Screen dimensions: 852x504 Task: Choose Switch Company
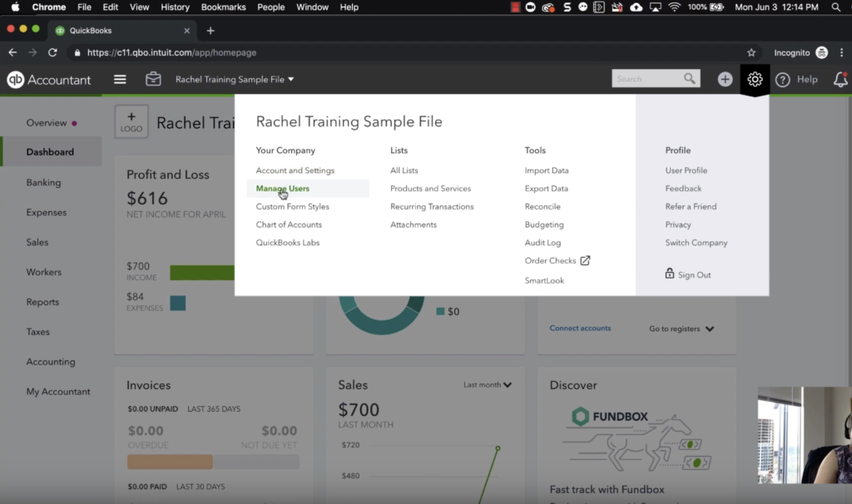click(x=696, y=243)
